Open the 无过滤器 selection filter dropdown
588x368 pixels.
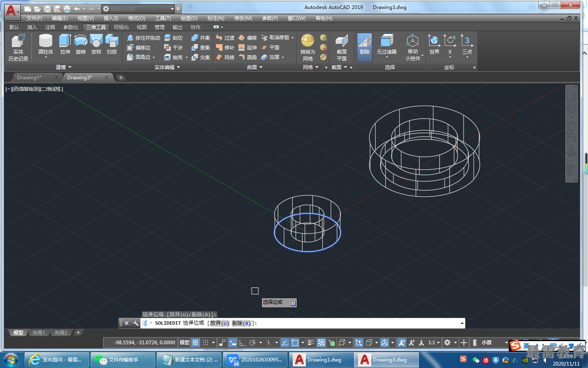tap(386, 57)
